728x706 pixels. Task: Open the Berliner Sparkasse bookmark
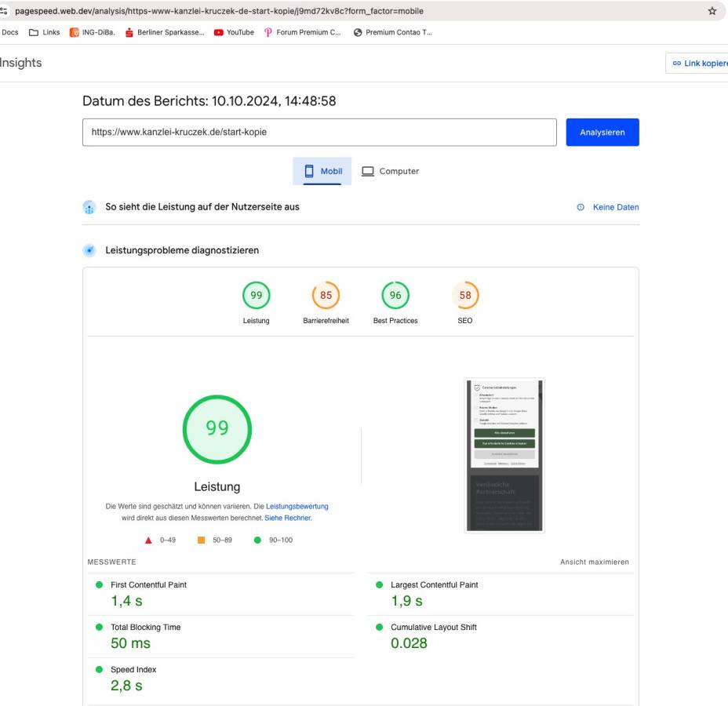pyautogui.click(x=169, y=31)
